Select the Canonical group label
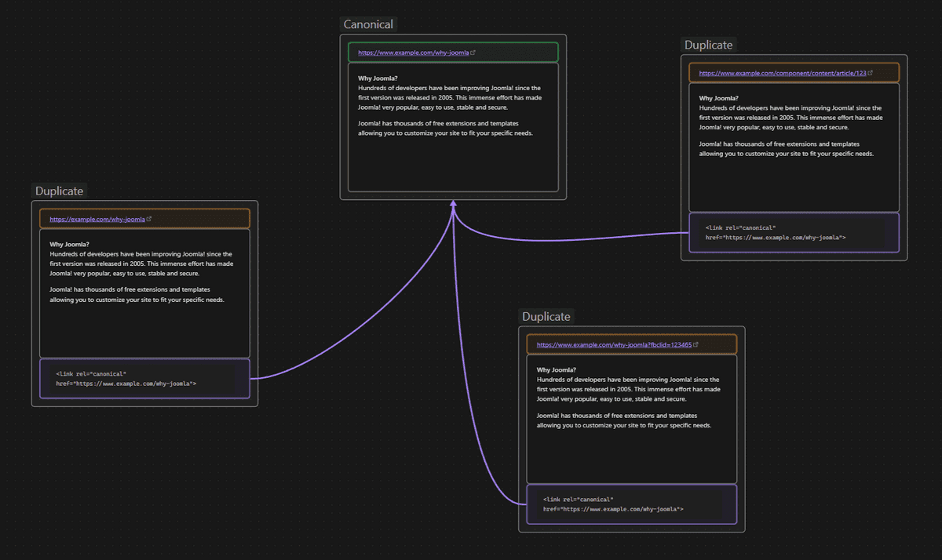The image size is (942, 560). tap(368, 24)
